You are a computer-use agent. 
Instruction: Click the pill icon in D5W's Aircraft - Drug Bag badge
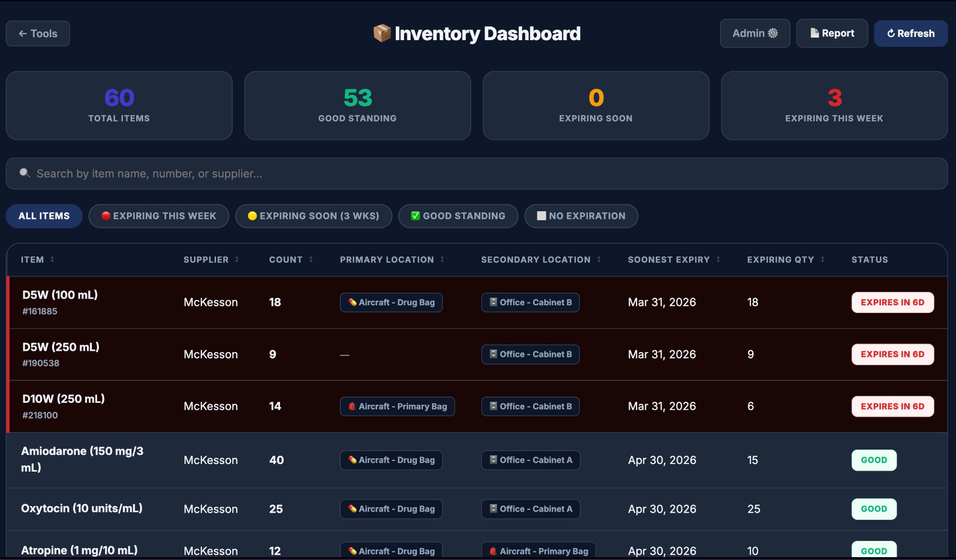pos(352,302)
